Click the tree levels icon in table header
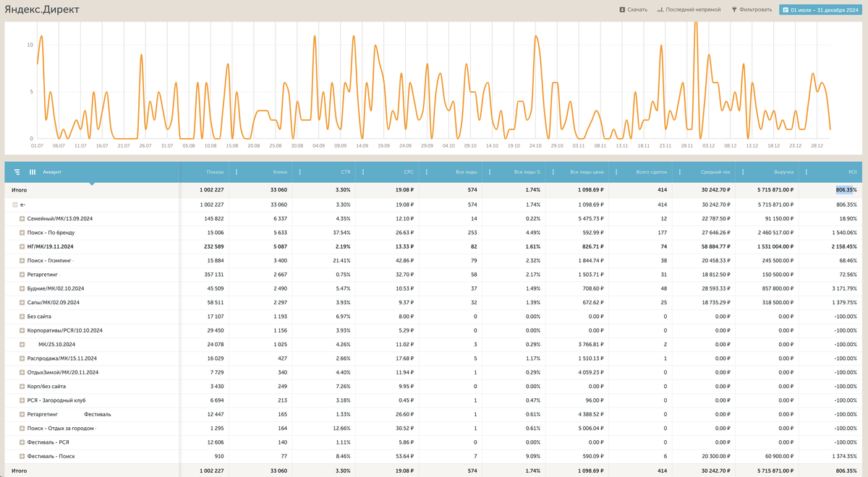868x477 pixels. 17,172
